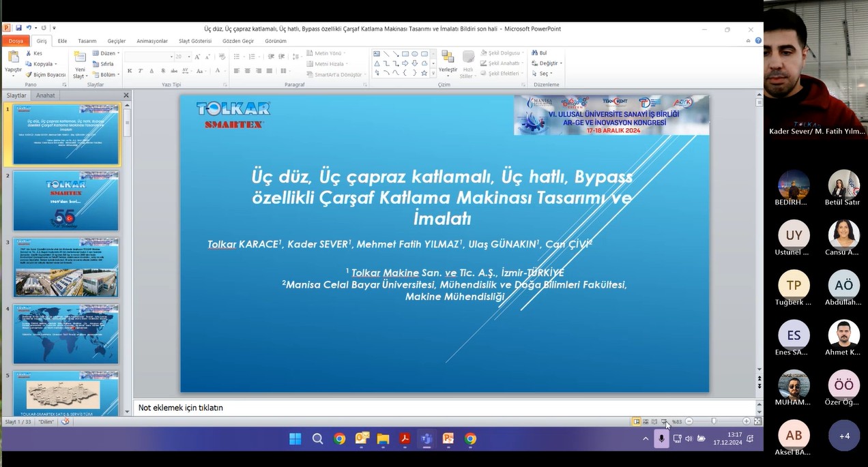The image size is (868, 467).
Task: Click the Save icon in quick access toolbar
Action: 18,28
